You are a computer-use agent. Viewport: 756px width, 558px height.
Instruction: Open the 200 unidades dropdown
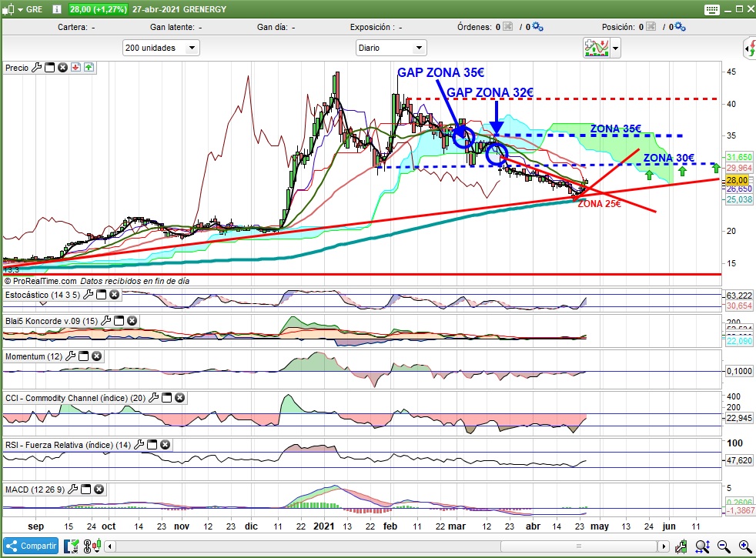[x=161, y=48]
